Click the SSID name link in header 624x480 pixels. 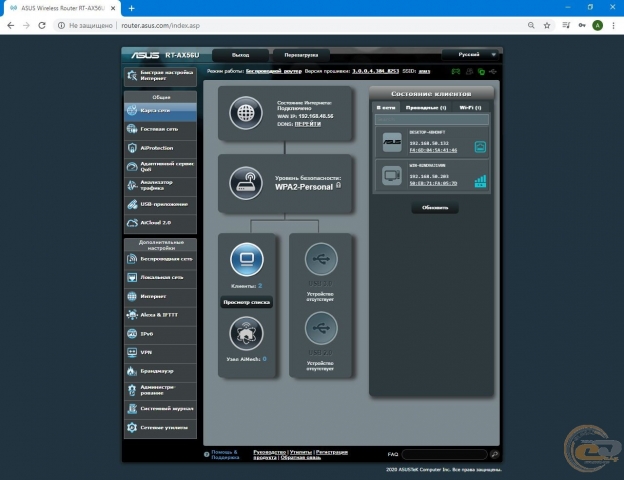(x=424, y=71)
